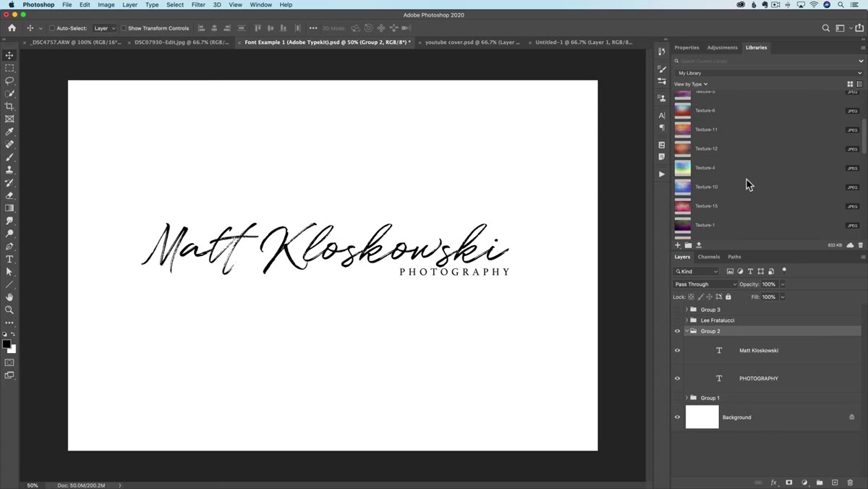Create a new layer
Screen dimensions: 868x489
click(835, 482)
